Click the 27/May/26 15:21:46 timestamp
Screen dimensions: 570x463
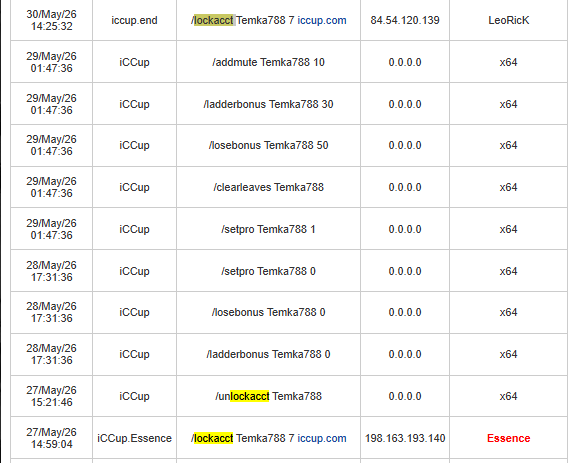[x=51, y=396]
